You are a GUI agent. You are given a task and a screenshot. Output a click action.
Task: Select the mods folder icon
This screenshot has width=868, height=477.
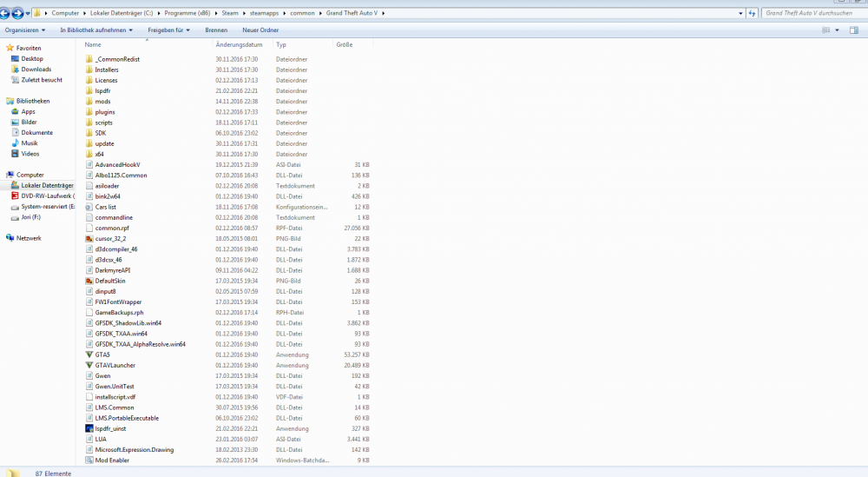click(x=89, y=102)
